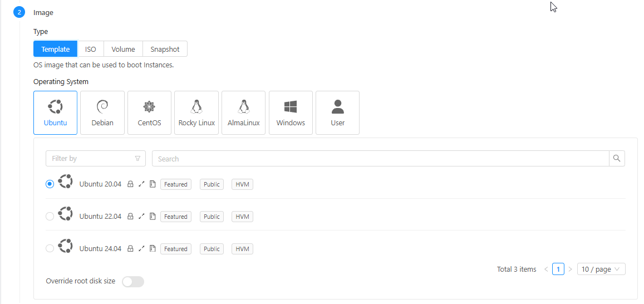
Task: Pick the CentOS operating system tile
Action: tap(149, 113)
